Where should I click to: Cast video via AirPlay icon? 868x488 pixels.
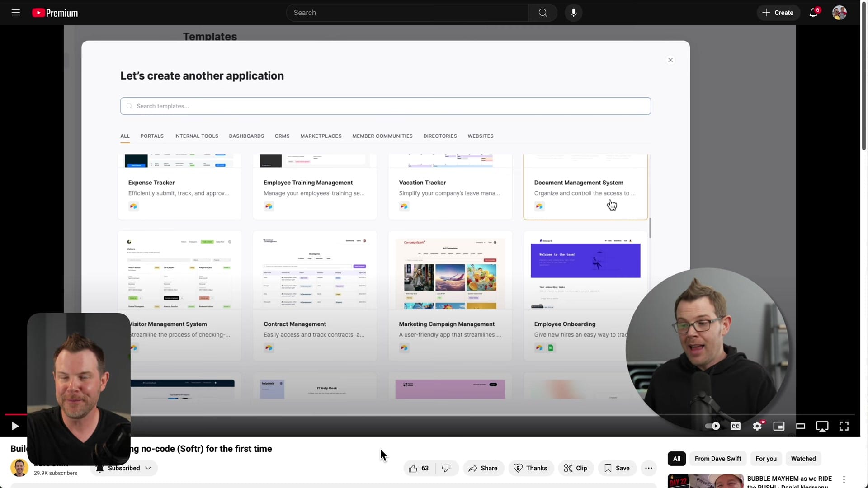822,426
